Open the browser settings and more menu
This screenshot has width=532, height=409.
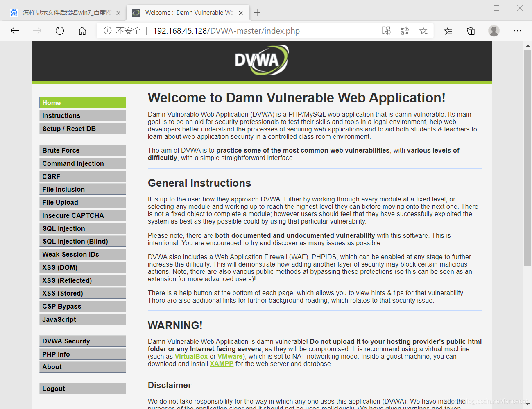(x=518, y=31)
